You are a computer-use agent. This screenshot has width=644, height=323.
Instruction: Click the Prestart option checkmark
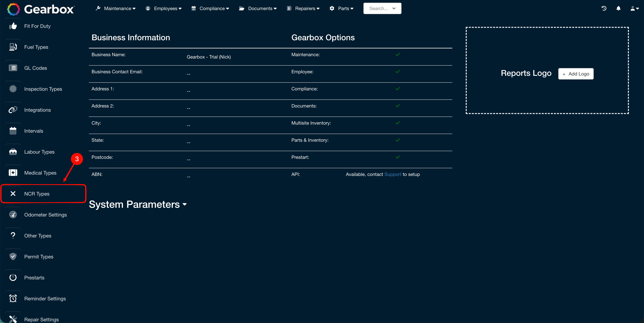tap(397, 157)
